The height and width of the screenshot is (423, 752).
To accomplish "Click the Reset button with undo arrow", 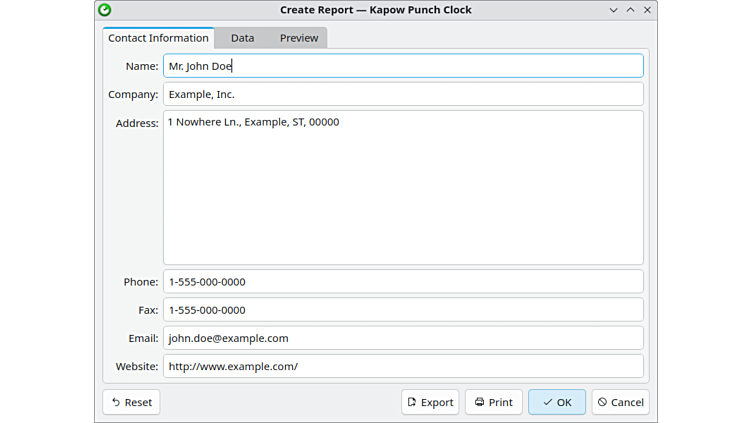I will (131, 402).
